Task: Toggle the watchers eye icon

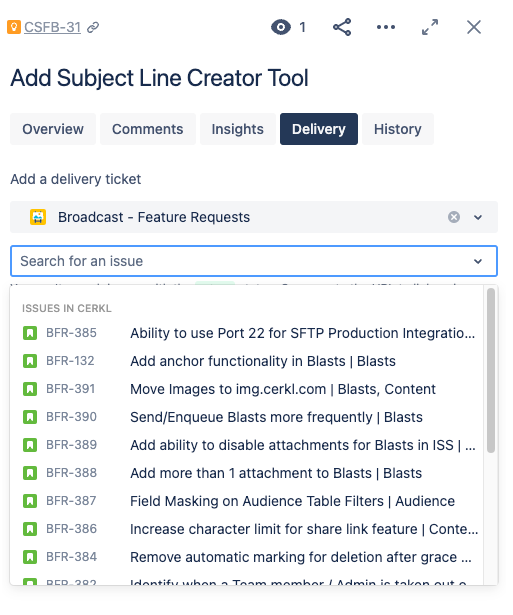Action: click(281, 27)
